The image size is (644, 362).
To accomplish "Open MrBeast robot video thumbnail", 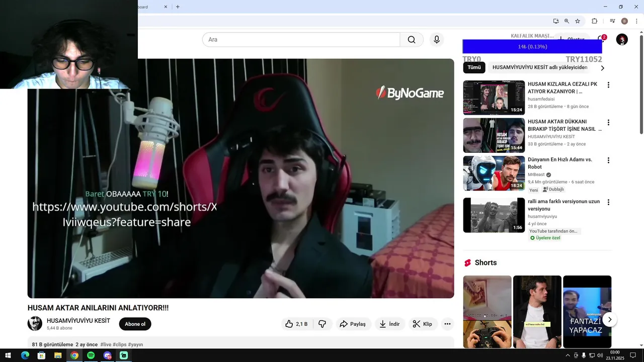I will [494, 173].
